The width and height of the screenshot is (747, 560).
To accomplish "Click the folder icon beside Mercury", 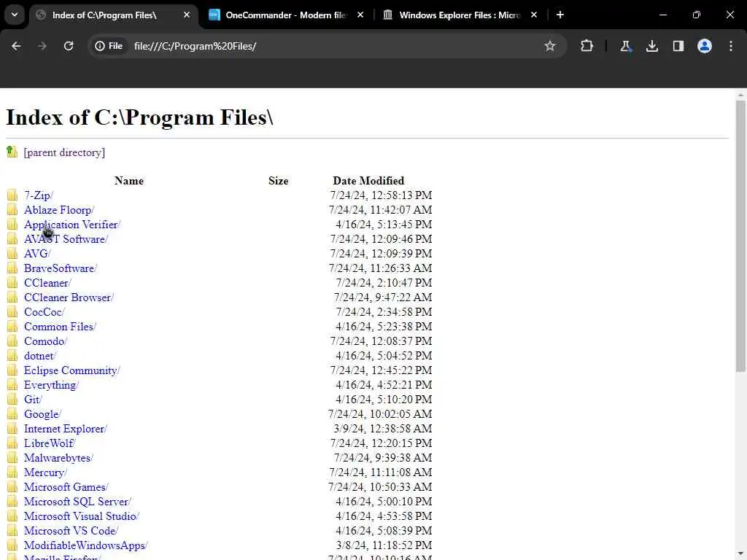I will point(12,472).
